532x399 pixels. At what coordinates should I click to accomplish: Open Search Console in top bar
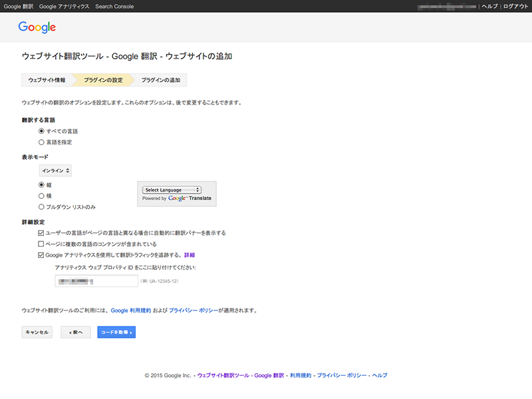(114, 7)
